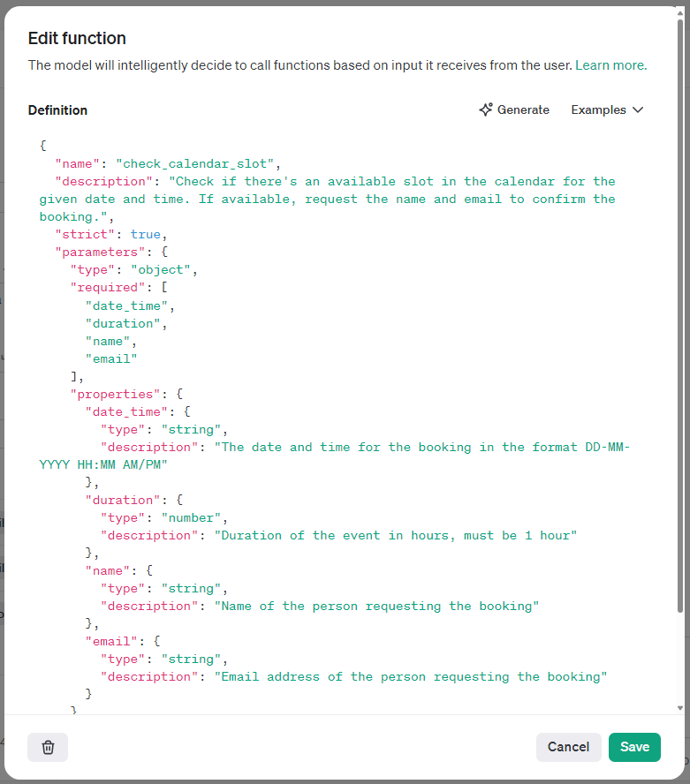Click the "number" type value
Viewport: 690px width, 784px height.
coord(191,518)
